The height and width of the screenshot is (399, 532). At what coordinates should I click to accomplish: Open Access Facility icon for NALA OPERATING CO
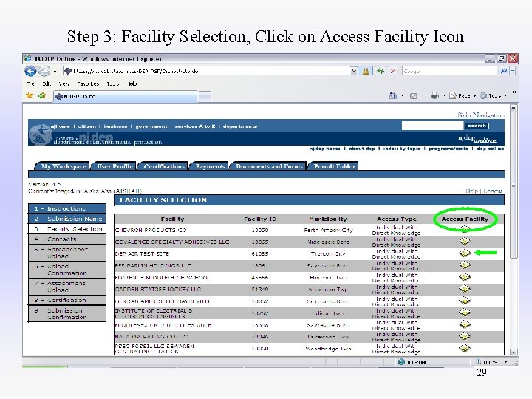[x=465, y=336]
